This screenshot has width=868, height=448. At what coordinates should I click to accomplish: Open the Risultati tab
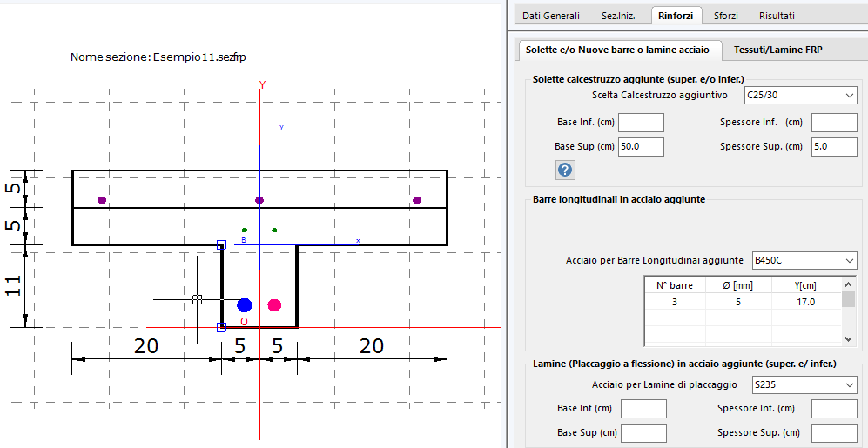[777, 16]
